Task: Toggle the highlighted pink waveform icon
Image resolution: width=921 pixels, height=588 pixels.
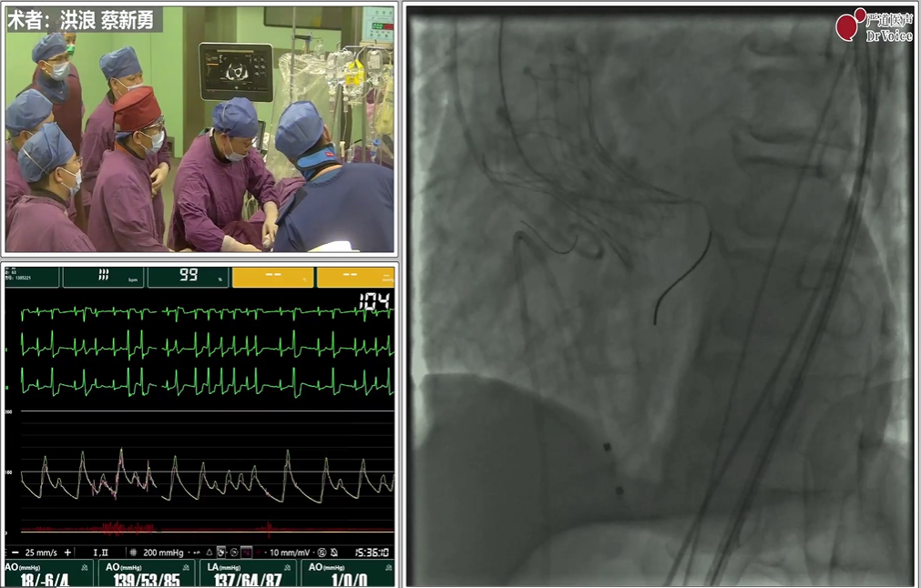Action: pos(248,553)
